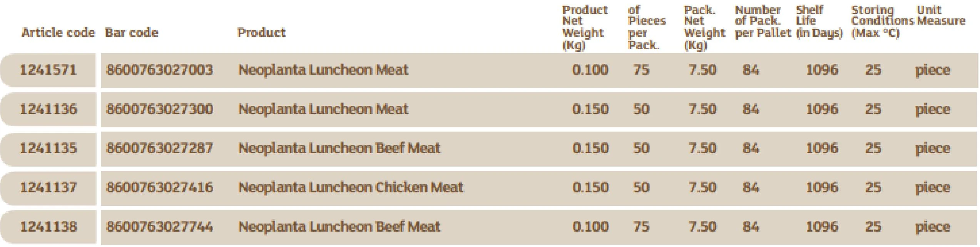The height and width of the screenshot is (247, 980).
Task: Click the Bar code column header
Action: point(131,33)
